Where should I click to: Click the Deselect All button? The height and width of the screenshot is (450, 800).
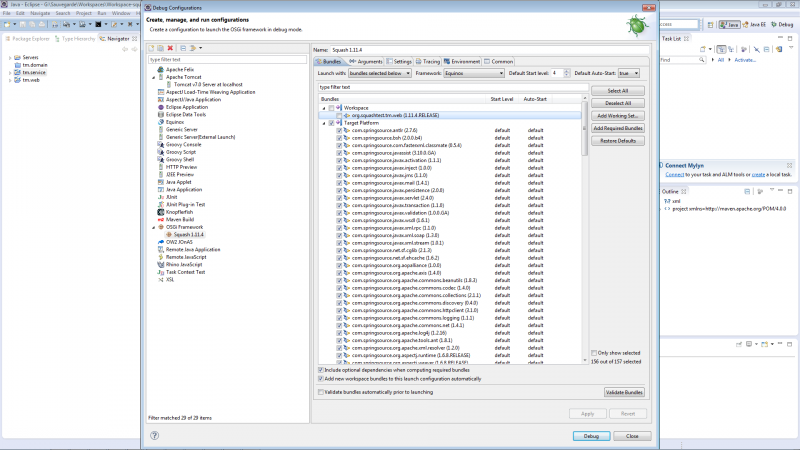(x=618, y=103)
